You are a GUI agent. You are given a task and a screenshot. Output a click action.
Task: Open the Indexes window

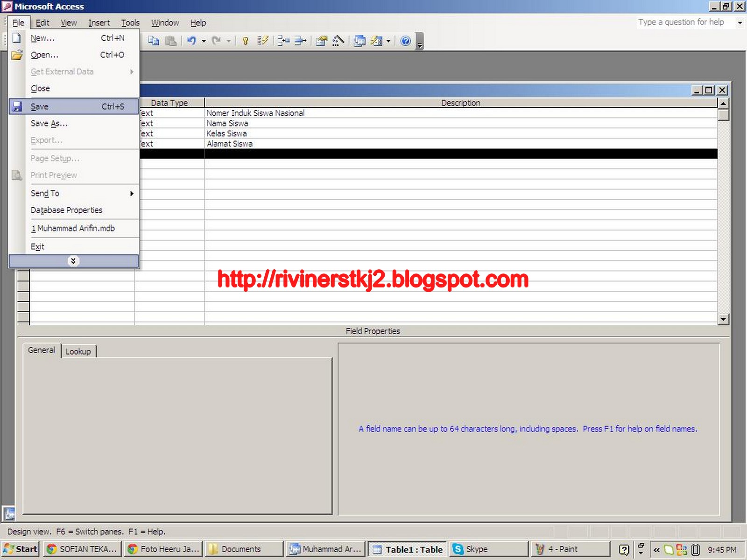click(263, 41)
